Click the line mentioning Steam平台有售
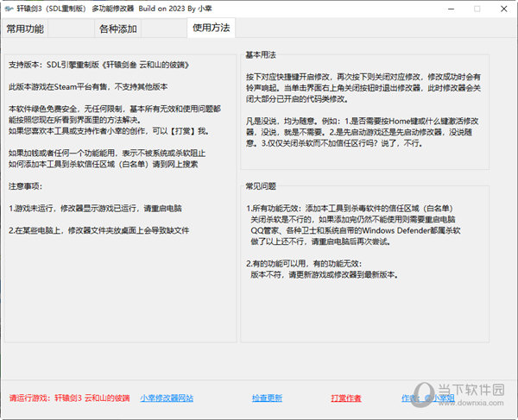The height and width of the screenshot is (420, 518). click(x=88, y=87)
